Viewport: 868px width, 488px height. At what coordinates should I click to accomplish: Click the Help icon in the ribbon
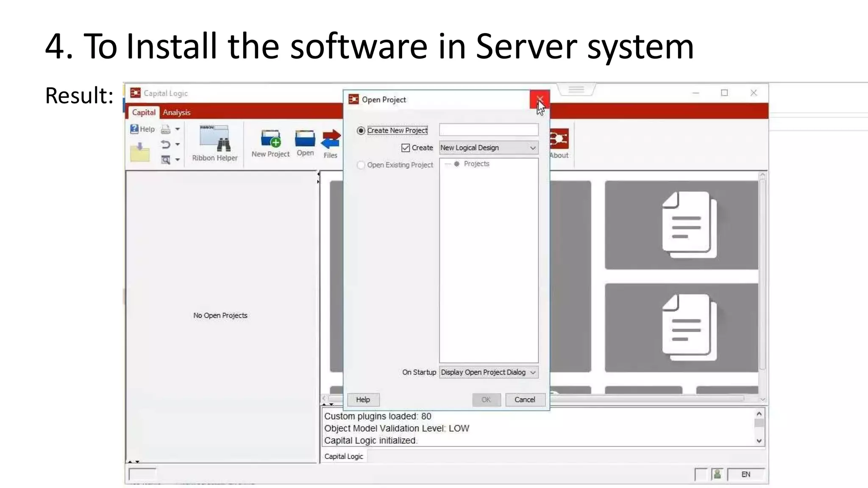142,129
